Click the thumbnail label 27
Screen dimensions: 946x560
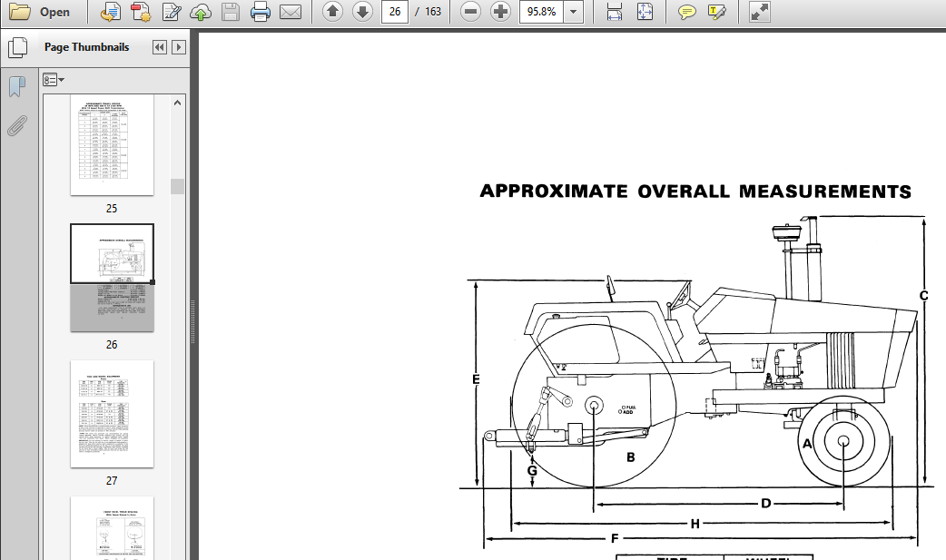pyautogui.click(x=112, y=481)
